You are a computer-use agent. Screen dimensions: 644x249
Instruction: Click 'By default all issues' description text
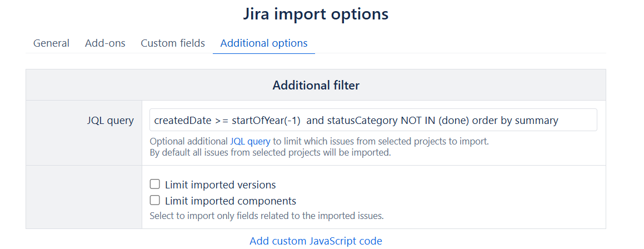270,153
